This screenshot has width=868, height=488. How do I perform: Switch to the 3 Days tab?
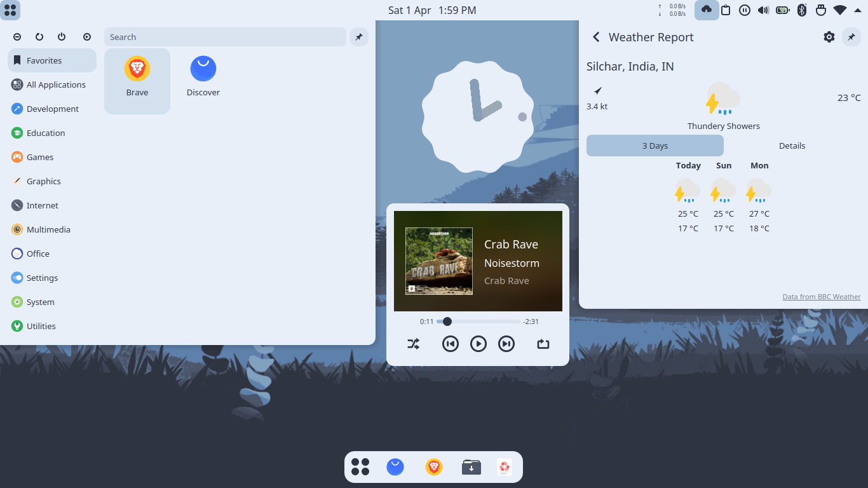pos(655,146)
